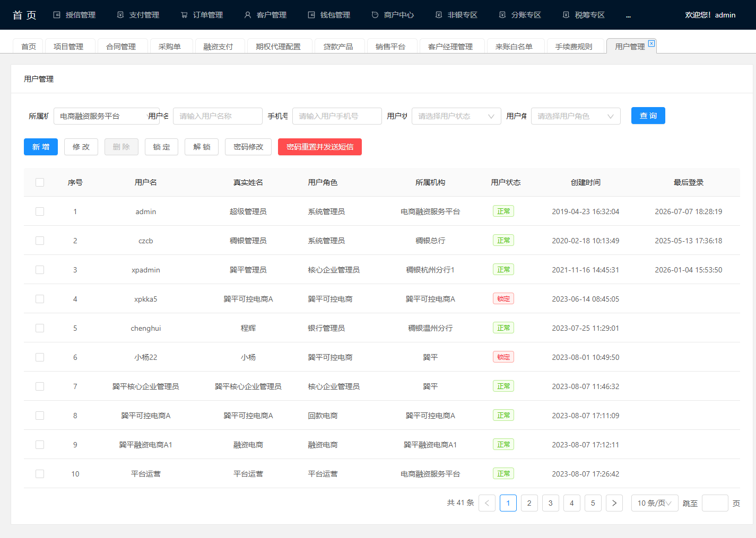Go to page 2 in pagination
The width and height of the screenshot is (756, 538).
coord(529,503)
